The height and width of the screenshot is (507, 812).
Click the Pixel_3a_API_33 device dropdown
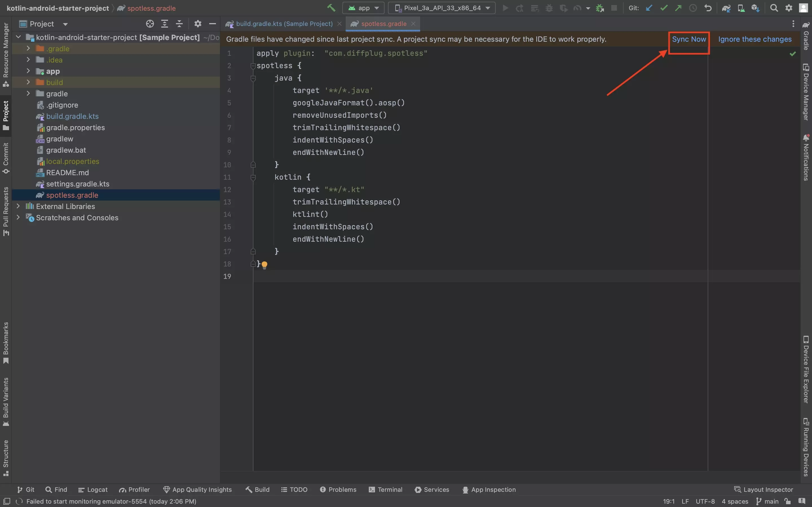(442, 8)
